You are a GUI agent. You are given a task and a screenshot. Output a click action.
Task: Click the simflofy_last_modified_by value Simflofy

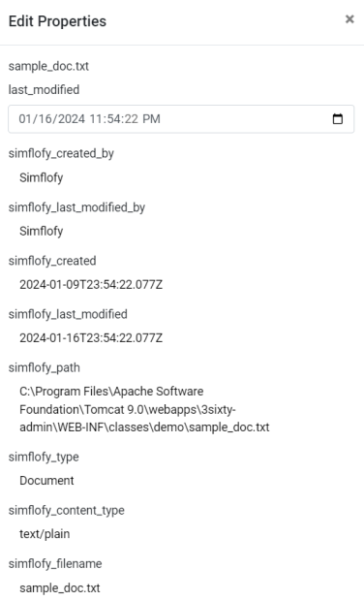(x=42, y=231)
